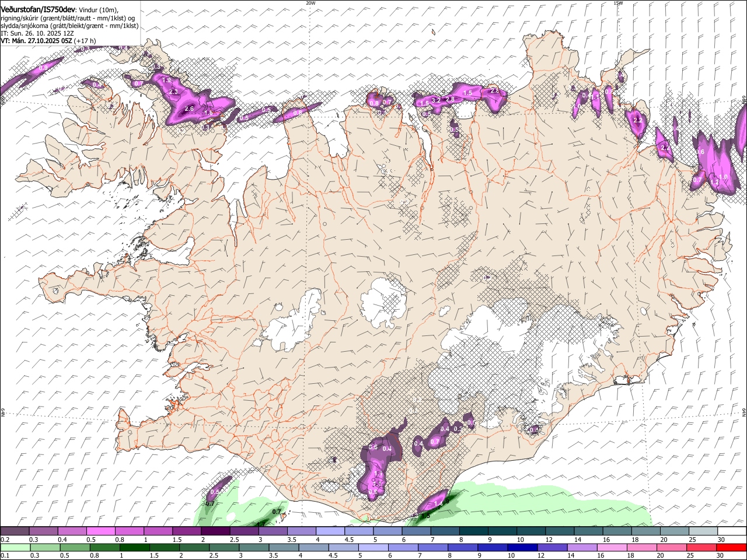
Task: Click the 'slydda/snjókoma' legend description line
Action: click(69, 26)
